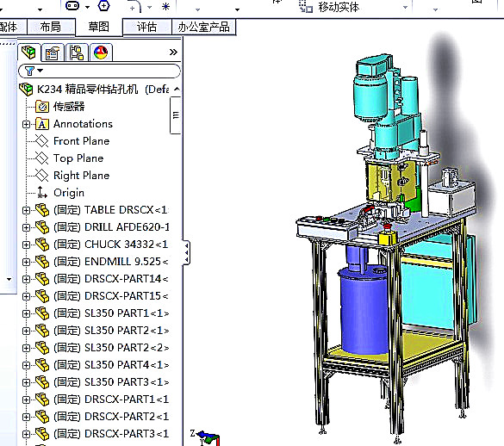Select the Right Plane icon
The image size is (504, 446).
click(x=42, y=176)
